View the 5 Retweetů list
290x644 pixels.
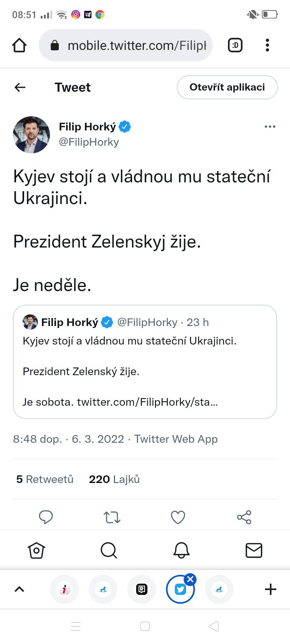click(45, 479)
